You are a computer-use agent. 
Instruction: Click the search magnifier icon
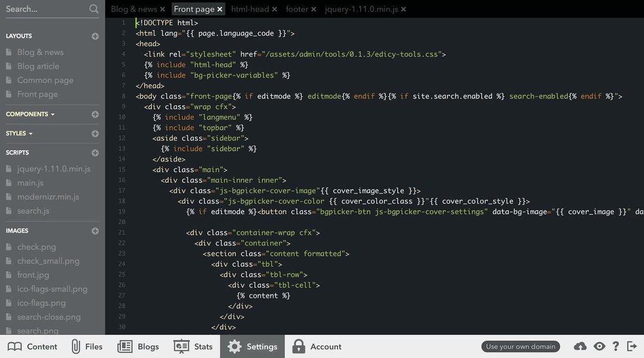[x=93, y=9]
